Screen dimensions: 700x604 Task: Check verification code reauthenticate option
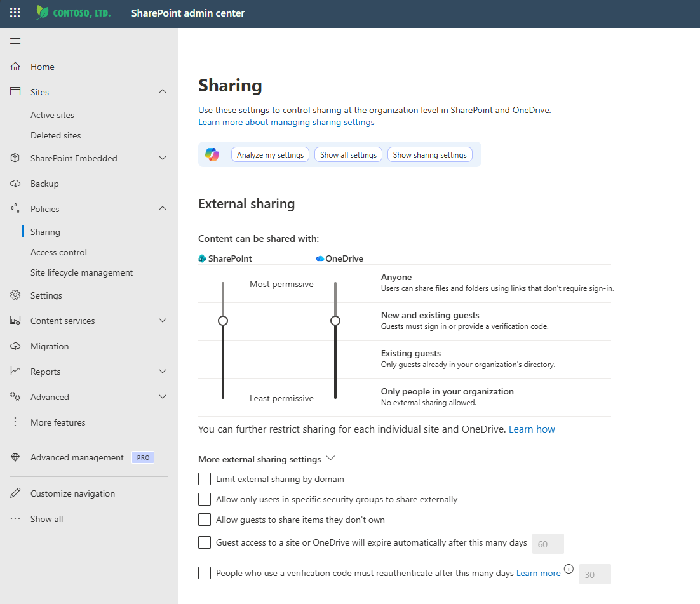point(205,573)
